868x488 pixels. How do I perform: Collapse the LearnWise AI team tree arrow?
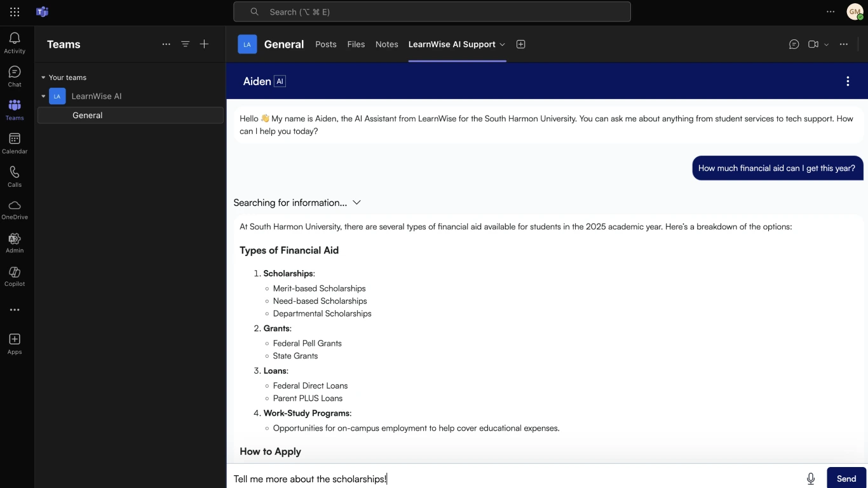click(43, 97)
